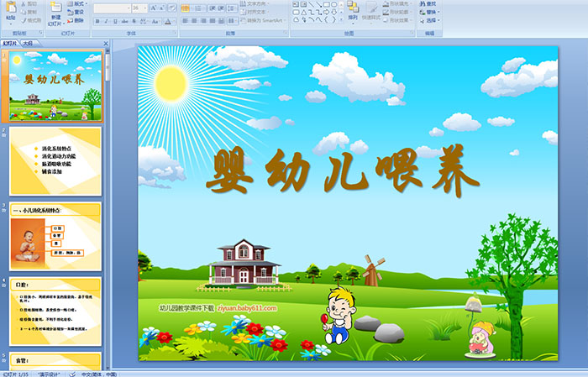The image size is (588, 377).
Task: Select the Left Brace shape
Action: pos(327,19)
